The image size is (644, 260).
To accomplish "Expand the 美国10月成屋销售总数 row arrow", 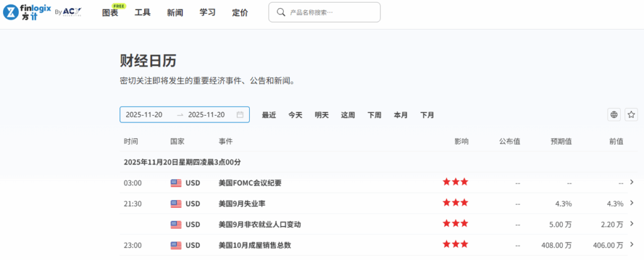I will pos(631,244).
